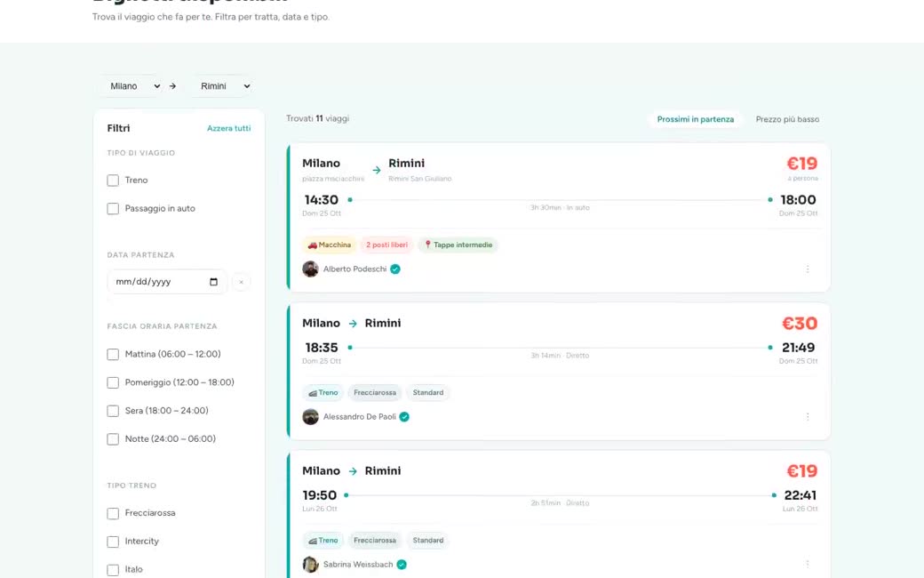Open options menu for Alberto Podeschi's trip

coord(808,269)
